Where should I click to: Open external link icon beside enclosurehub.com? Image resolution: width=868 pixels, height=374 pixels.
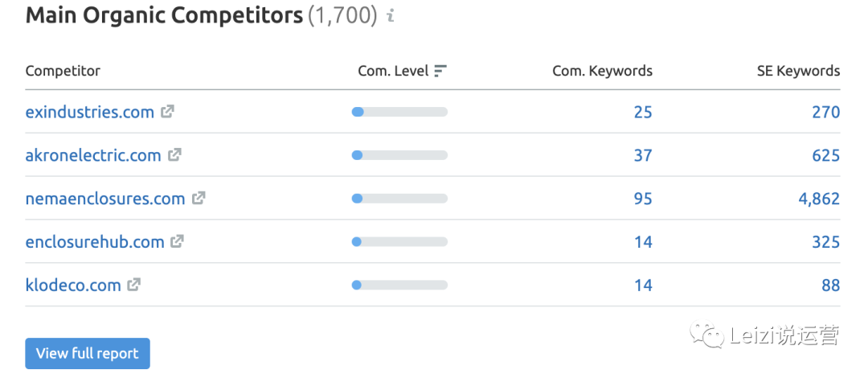tap(177, 241)
